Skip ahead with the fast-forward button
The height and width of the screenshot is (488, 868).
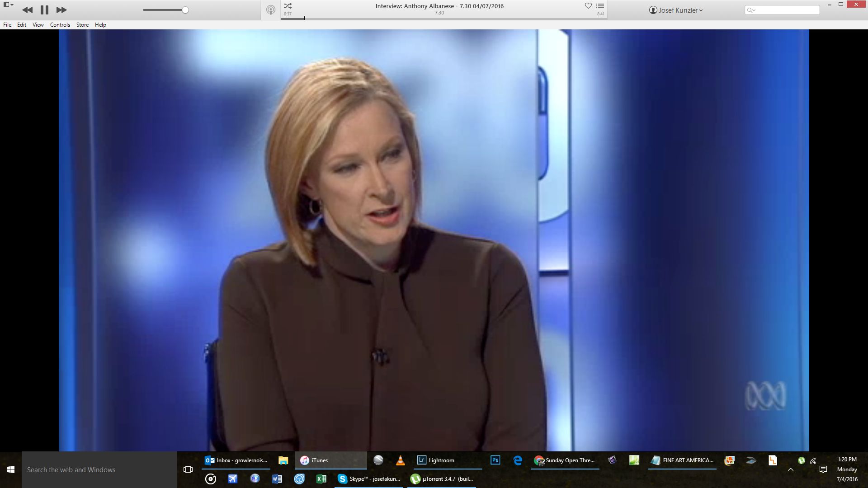point(61,10)
